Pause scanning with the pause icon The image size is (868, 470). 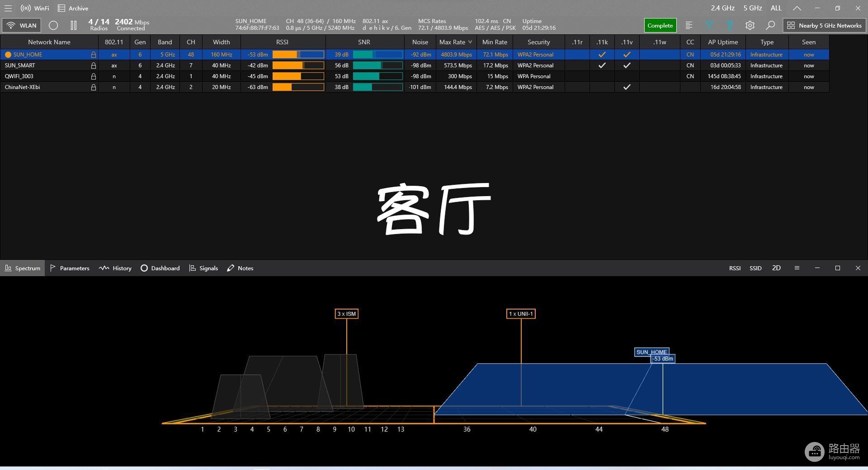point(74,25)
